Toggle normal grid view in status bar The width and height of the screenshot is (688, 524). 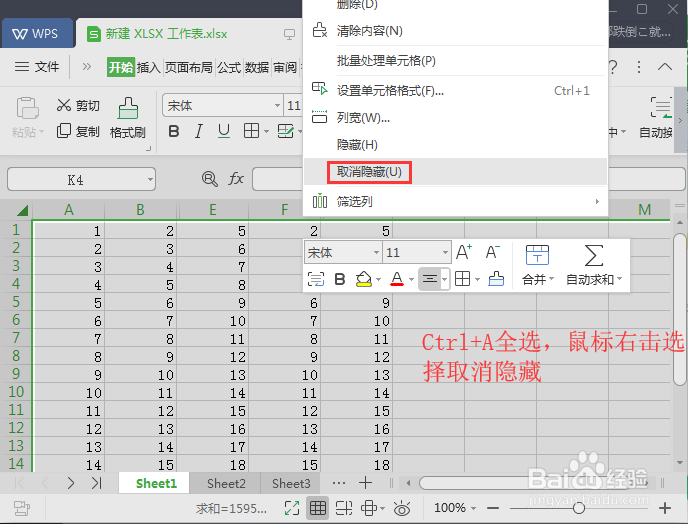tap(318, 508)
